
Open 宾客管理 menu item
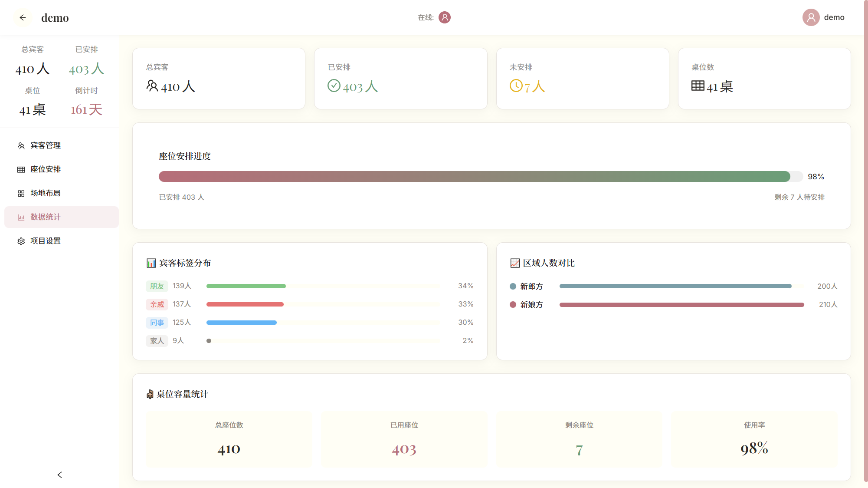coord(62,145)
